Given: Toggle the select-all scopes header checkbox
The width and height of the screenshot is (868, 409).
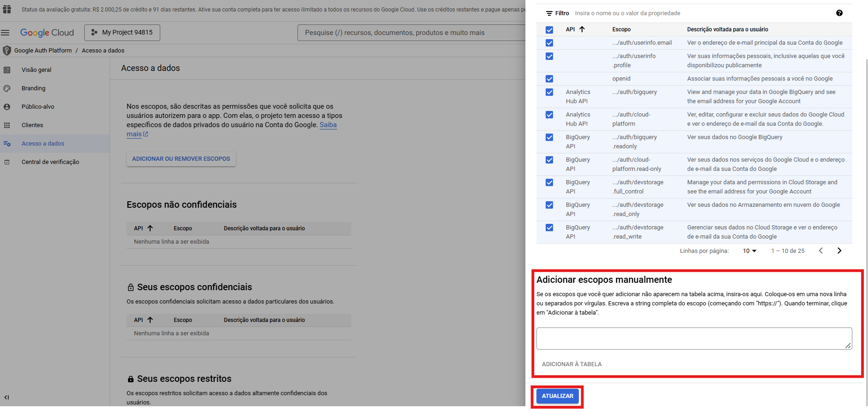Looking at the screenshot, I should pyautogui.click(x=549, y=29).
